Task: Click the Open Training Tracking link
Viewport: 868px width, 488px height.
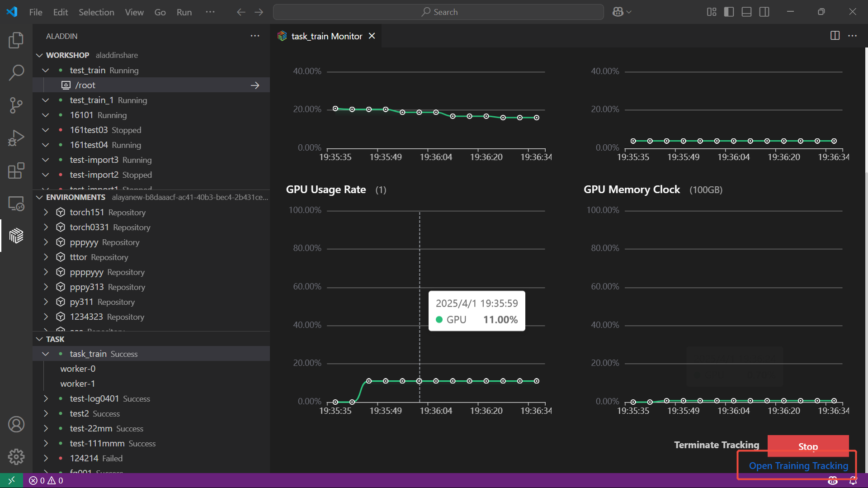Action: pyautogui.click(x=798, y=465)
